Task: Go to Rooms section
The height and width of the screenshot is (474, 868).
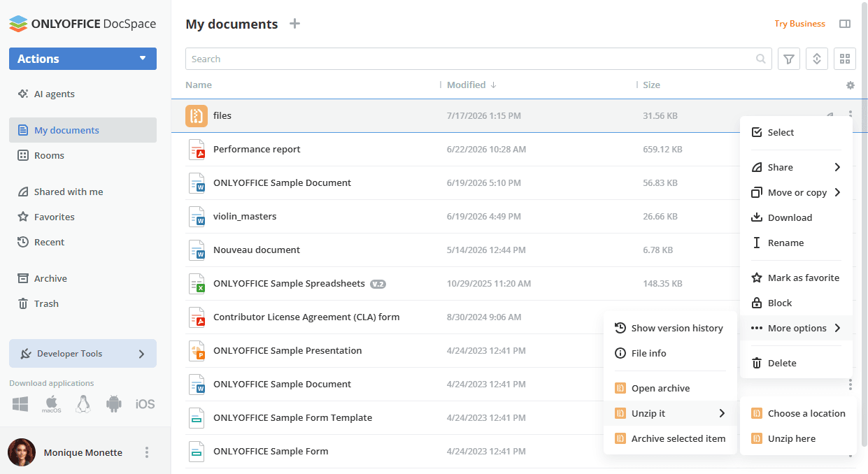Action: 83,155
